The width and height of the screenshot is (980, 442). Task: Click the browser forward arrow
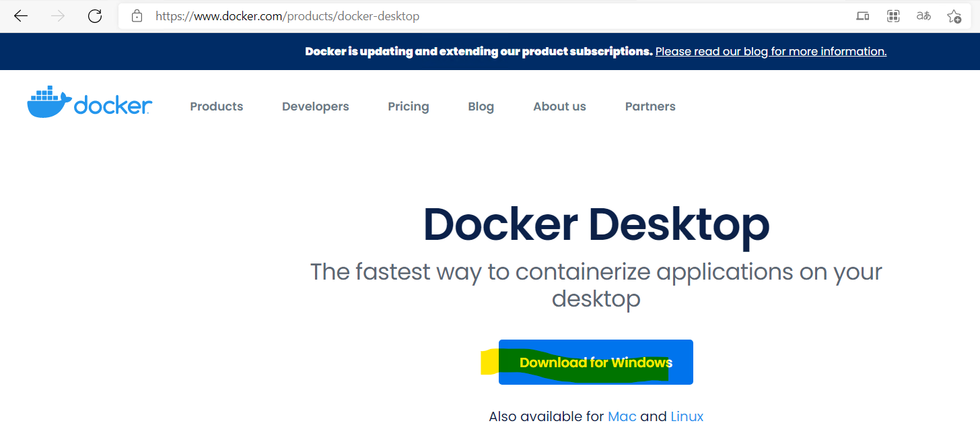click(58, 16)
